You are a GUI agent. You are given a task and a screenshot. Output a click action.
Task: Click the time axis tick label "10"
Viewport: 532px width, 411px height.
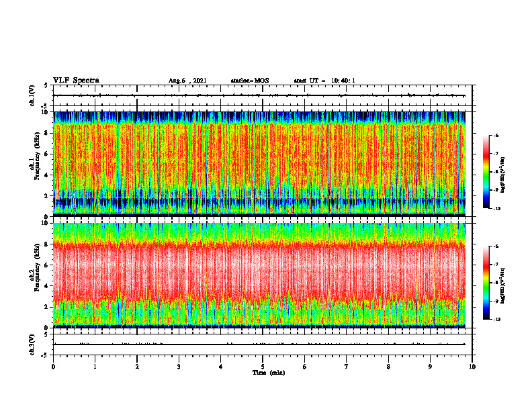472,367
